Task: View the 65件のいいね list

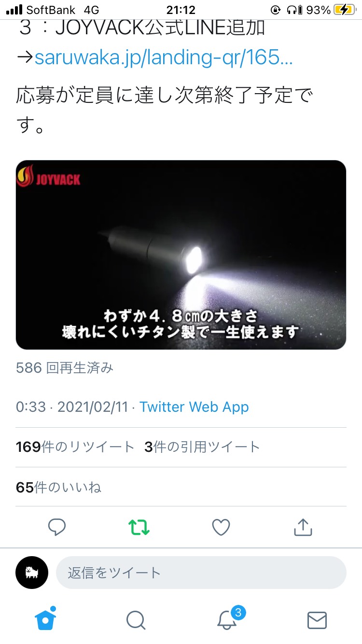Action: point(58,487)
